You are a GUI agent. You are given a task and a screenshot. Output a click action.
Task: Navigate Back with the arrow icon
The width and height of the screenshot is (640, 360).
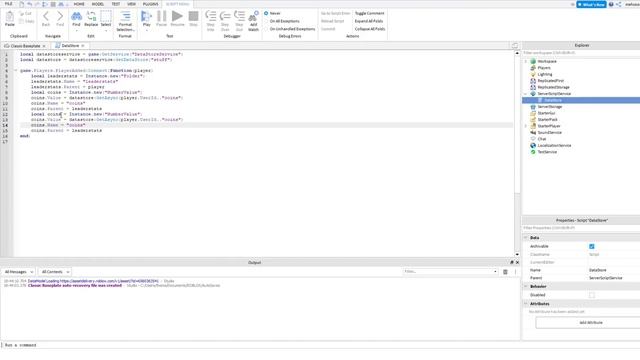pyautogui.click(x=46, y=16)
